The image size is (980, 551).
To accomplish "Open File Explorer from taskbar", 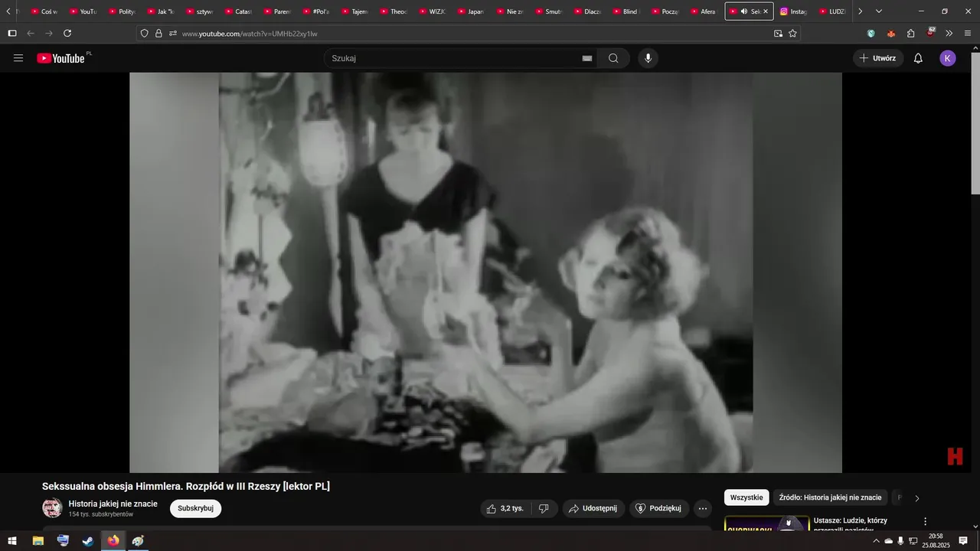I will 38,541.
